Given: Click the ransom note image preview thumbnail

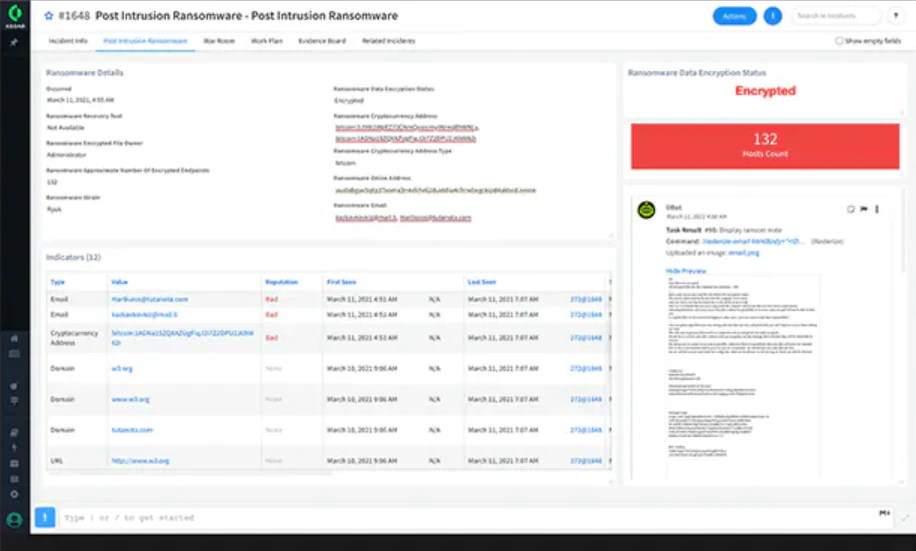Looking at the screenshot, I should [x=742, y=377].
